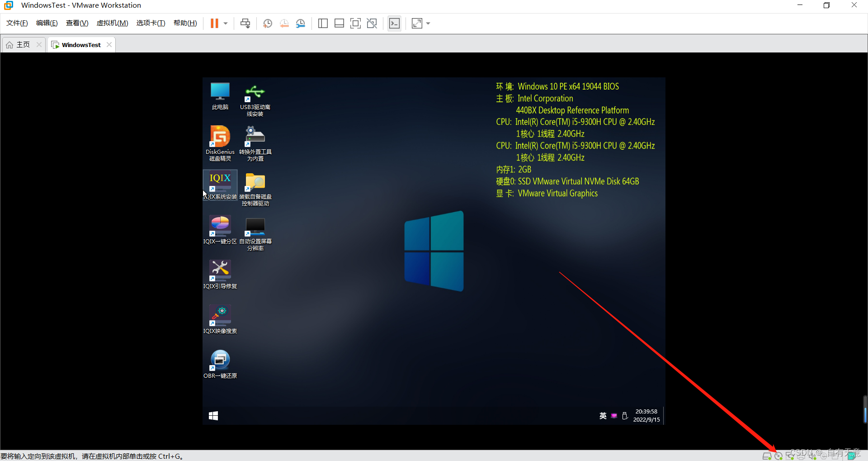The image size is (868, 461).
Task: Open the 查看(V) menu
Action: point(77,23)
